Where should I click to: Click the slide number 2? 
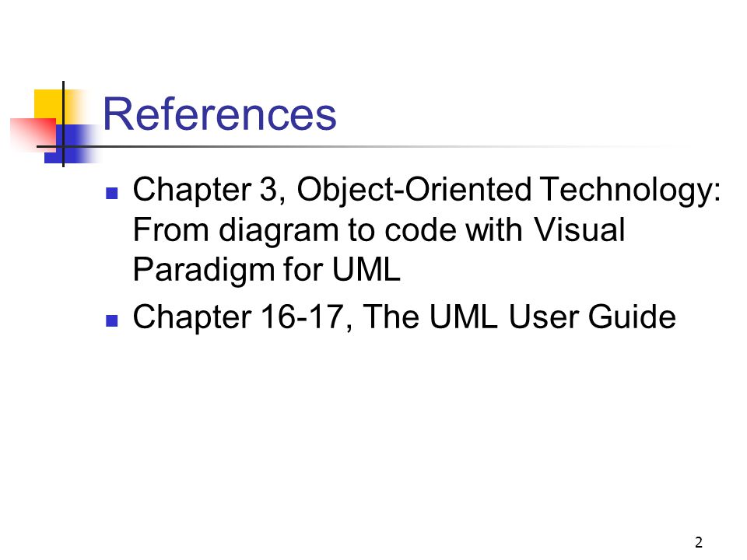(x=699, y=542)
